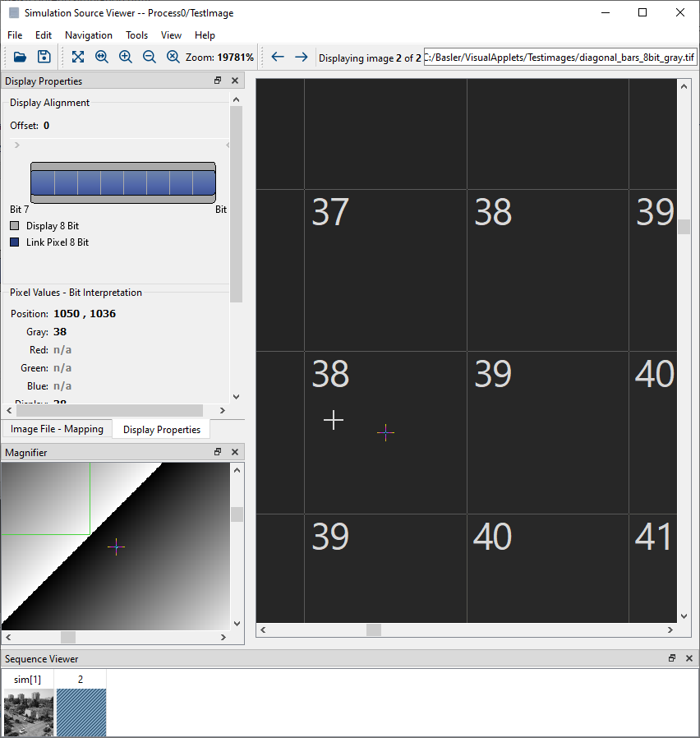Open the Navigation menu

tap(88, 35)
